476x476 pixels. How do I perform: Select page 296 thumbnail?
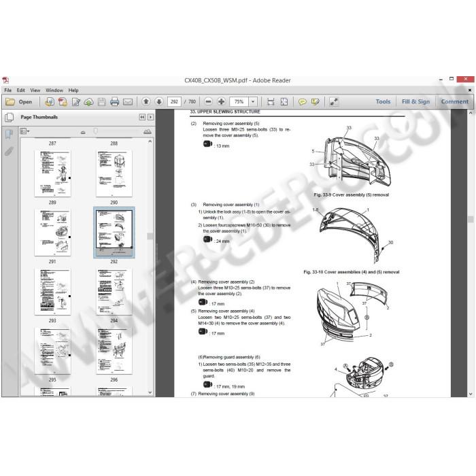click(x=114, y=351)
